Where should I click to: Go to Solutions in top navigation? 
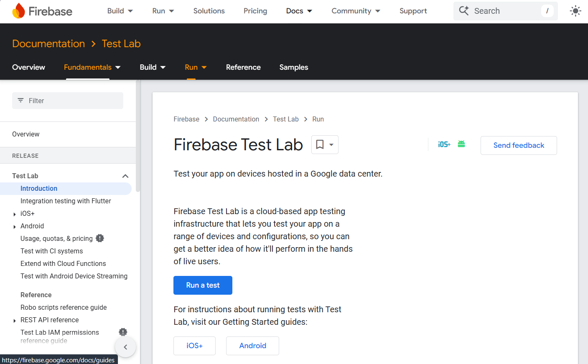pyautogui.click(x=209, y=11)
